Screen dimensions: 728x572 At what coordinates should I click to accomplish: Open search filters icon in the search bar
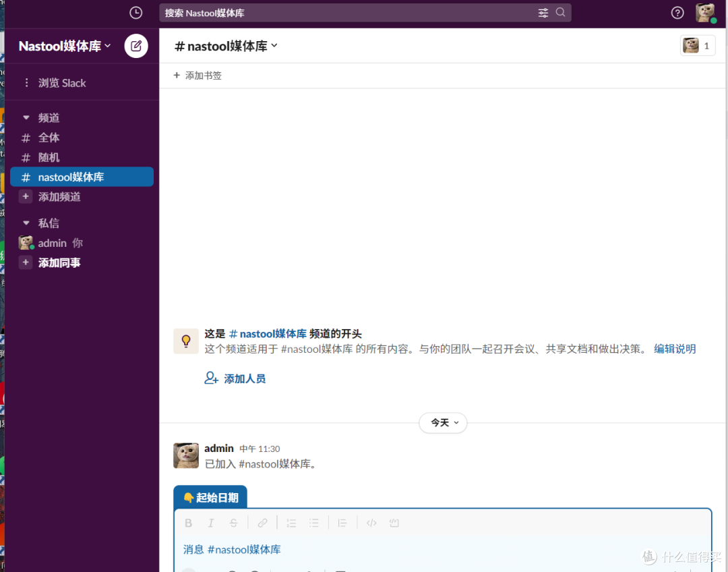(543, 12)
